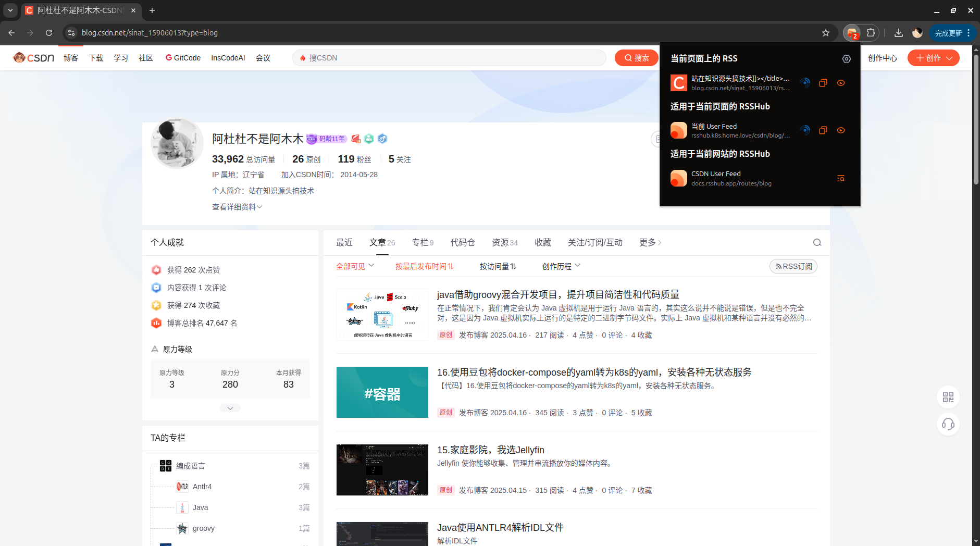Open the browser downloads icon
Viewport: 980px width, 546px height.
[x=899, y=33]
